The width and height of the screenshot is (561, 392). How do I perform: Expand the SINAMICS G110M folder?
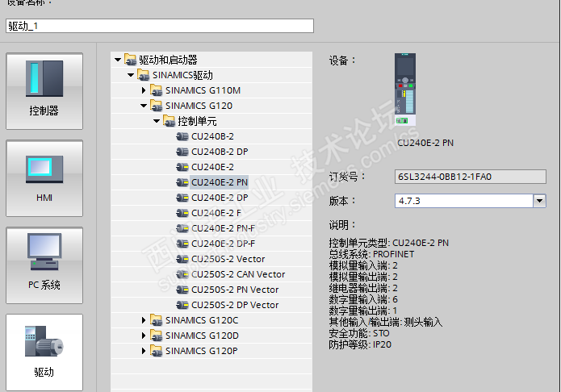tap(144, 90)
